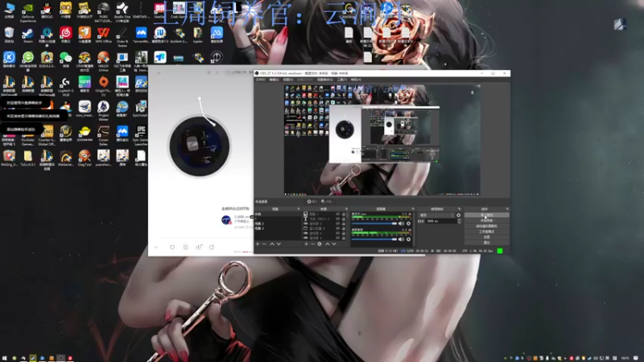Launch GeForce Experience from the desktop

[x=28, y=11]
